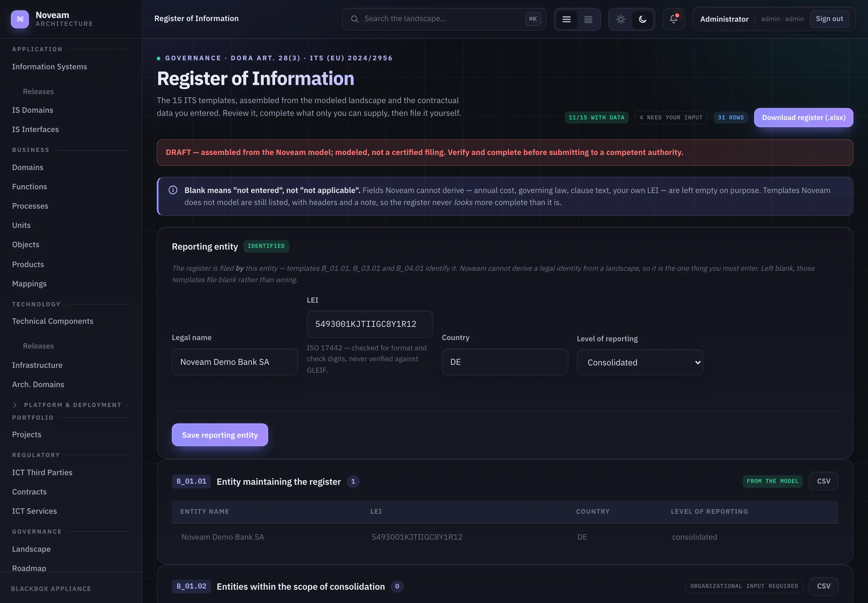This screenshot has height=603, width=868.
Task: Go to Infrastructure
Action: 37,365
